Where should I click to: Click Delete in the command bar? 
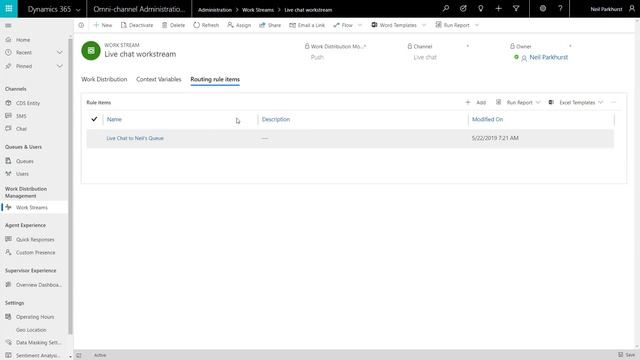[x=173, y=25]
